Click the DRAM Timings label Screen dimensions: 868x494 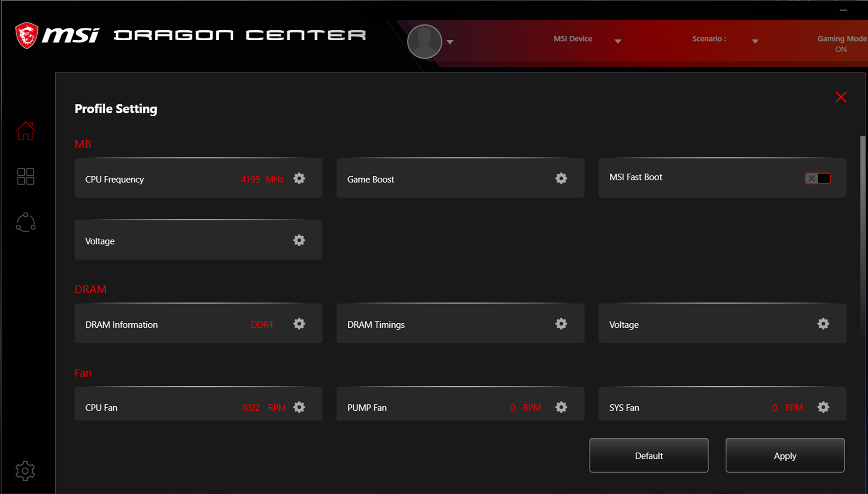(x=376, y=325)
